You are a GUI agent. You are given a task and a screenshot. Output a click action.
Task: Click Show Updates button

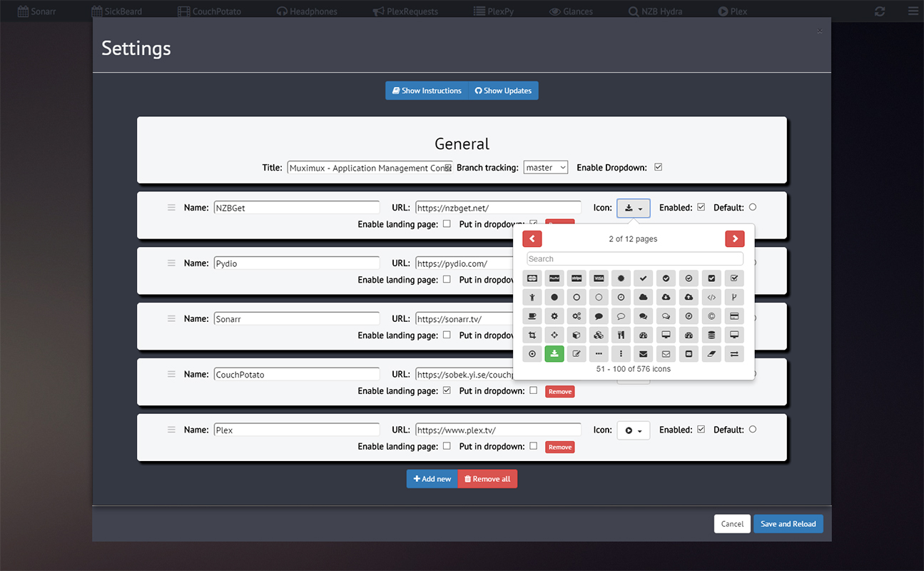504,91
